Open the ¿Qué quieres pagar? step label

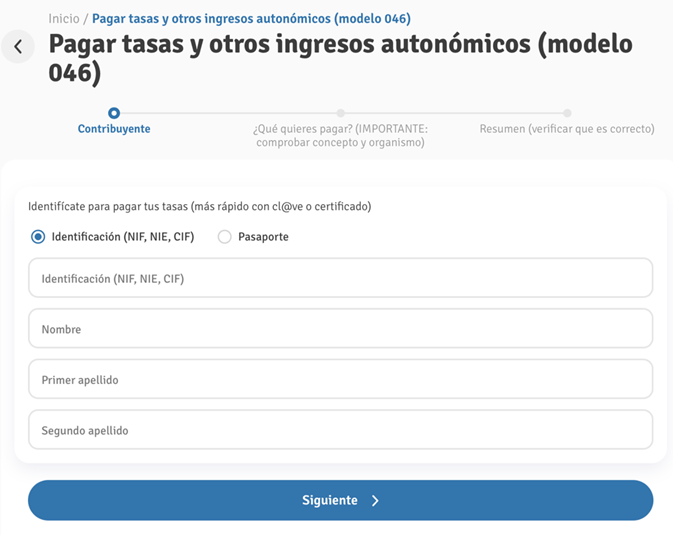pyautogui.click(x=341, y=136)
